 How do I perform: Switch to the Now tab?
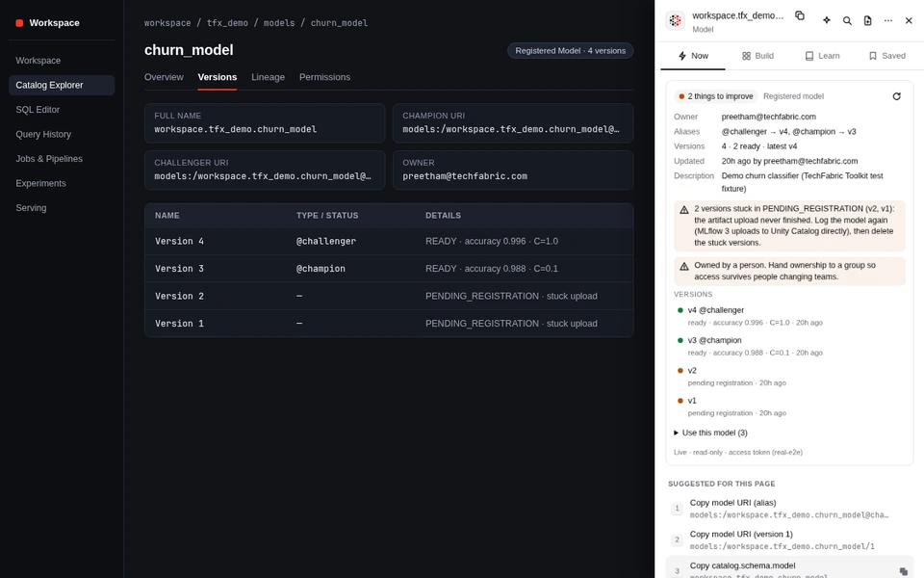point(692,56)
